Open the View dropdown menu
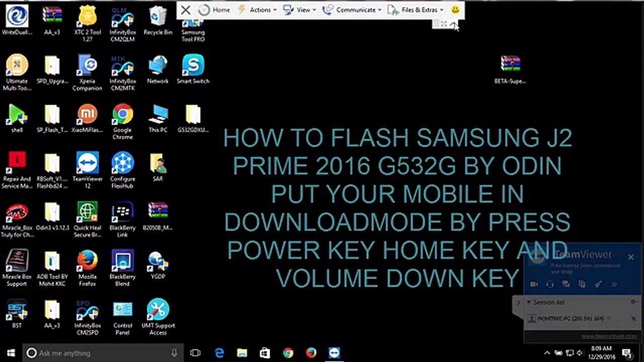The width and height of the screenshot is (644, 362). click(299, 10)
